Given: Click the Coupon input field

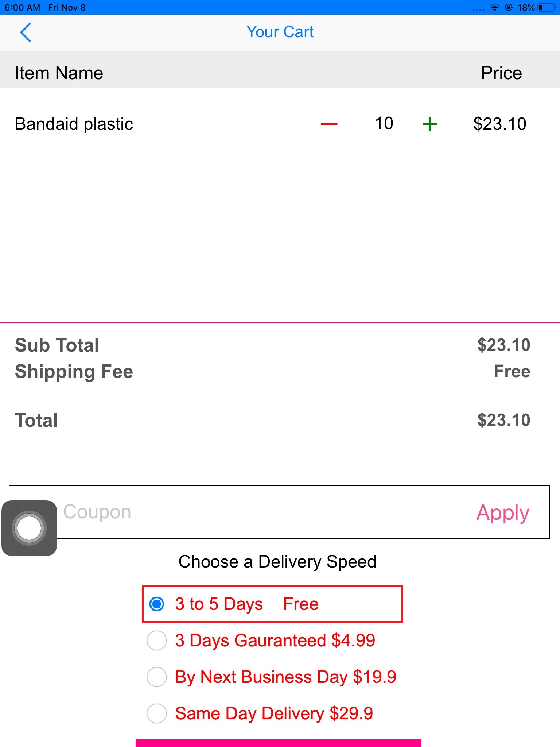Looking at the screenshot, I should pyautogui.click(x=255, y=512).
